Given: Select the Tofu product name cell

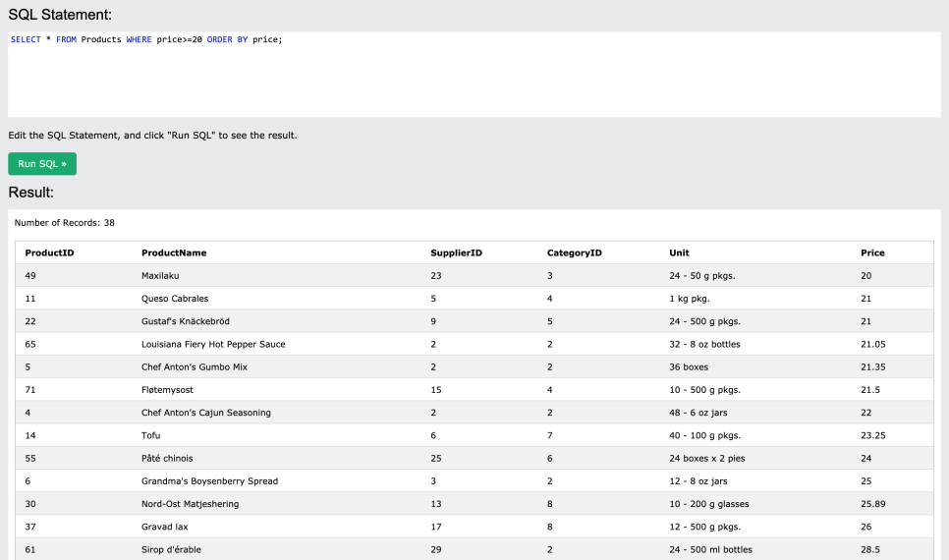Looking at the screenshot, I should tap(150, 435).
